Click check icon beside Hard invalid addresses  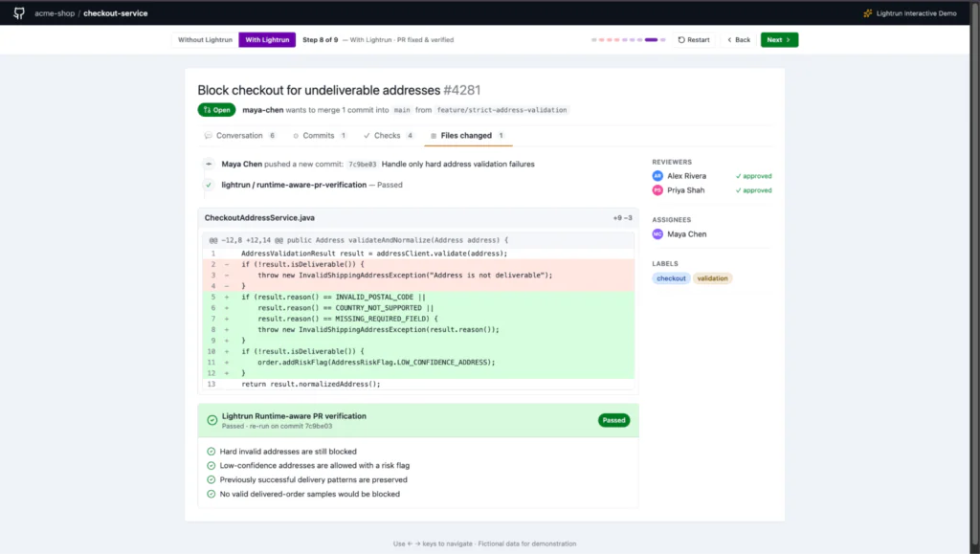tap(211, 452)
